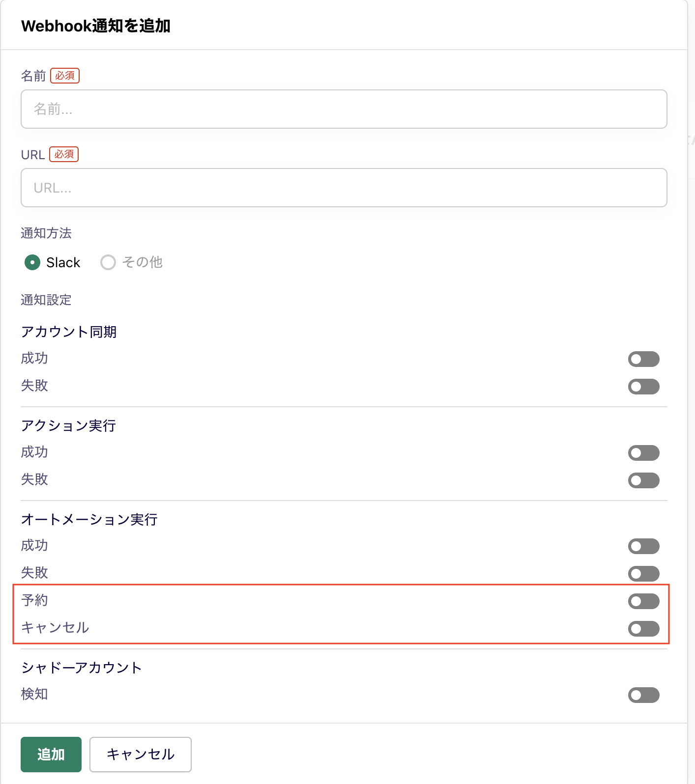Toggle the キャンセル notification switch in automation section
The width and height of the screenshot is (695, 784).
pyautogui.click(x=643, y=629)
